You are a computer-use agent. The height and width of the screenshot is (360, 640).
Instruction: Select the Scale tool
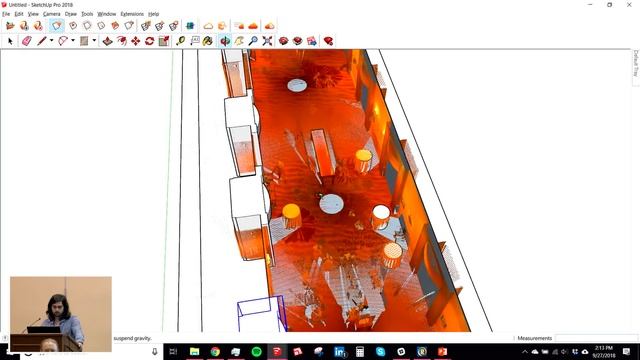pyautogui.click(x=164, y=41)
